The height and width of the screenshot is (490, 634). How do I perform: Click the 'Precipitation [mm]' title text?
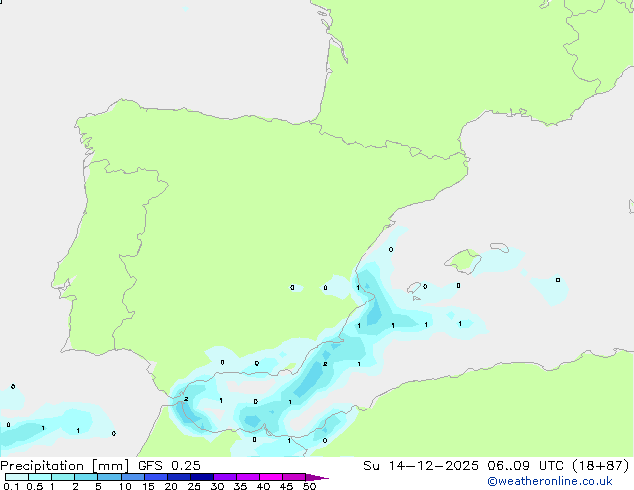coord(65,466)
